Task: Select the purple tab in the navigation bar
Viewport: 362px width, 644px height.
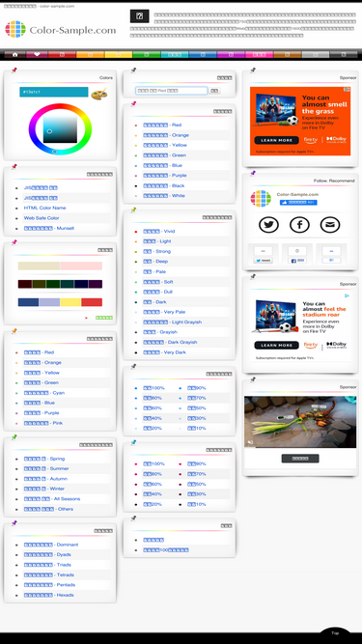Action: point(231,54)
